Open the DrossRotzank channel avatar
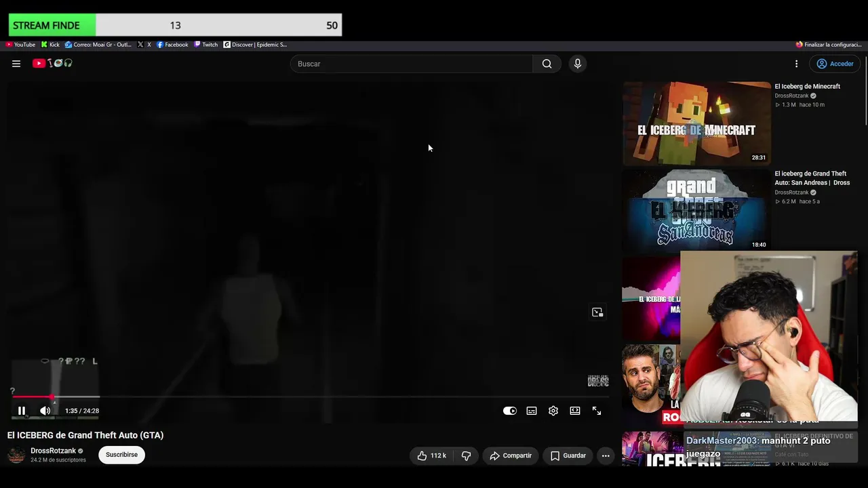Image resolution: width=868 pixels, height=488 pixels. pyautogui.click(x=16, y=455)
